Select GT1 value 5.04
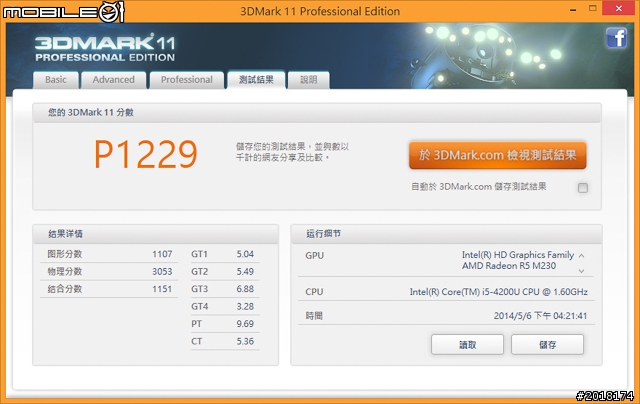Viewport: 640px width, 404px height. tap(245, 254)
